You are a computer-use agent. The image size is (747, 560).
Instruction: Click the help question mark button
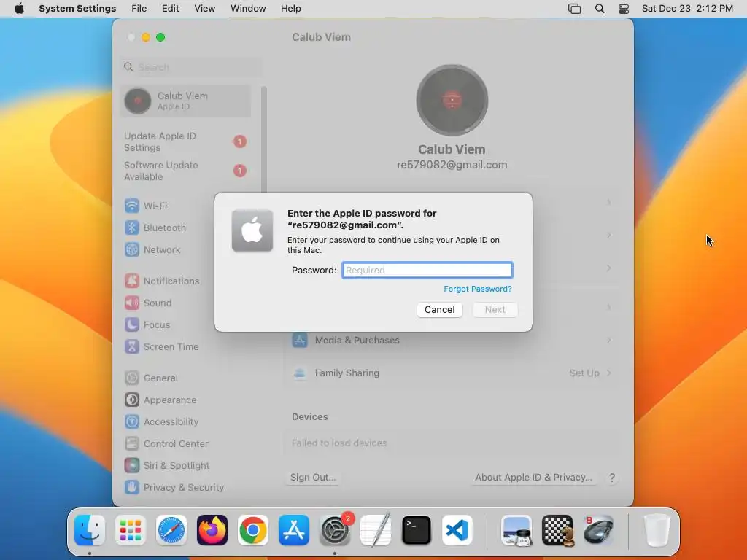click(612, 478)
